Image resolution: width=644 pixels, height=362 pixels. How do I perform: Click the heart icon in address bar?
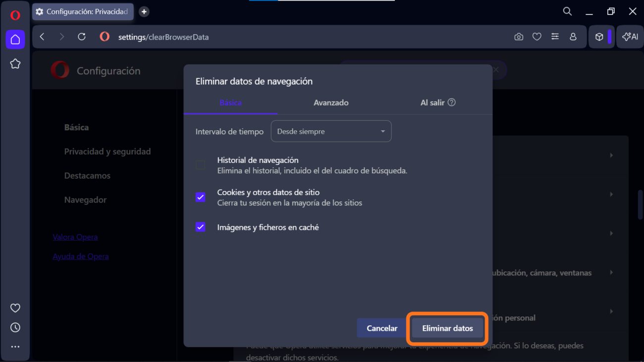(x=537, y=37)
